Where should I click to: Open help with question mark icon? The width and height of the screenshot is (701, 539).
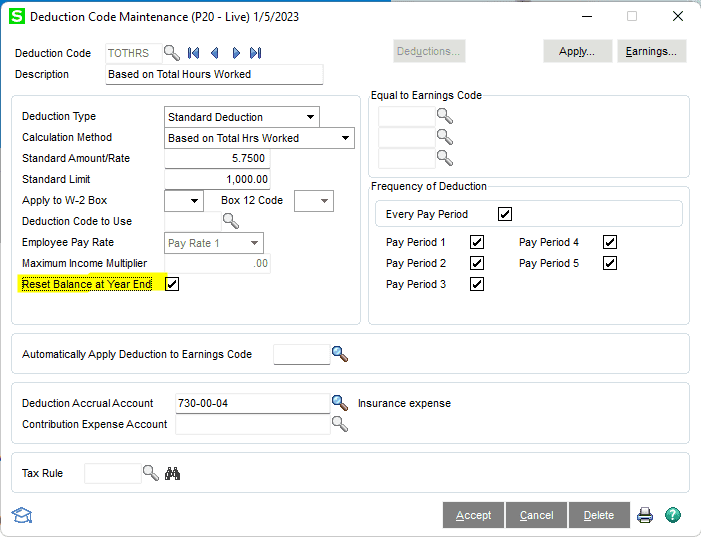coord(673,515)
